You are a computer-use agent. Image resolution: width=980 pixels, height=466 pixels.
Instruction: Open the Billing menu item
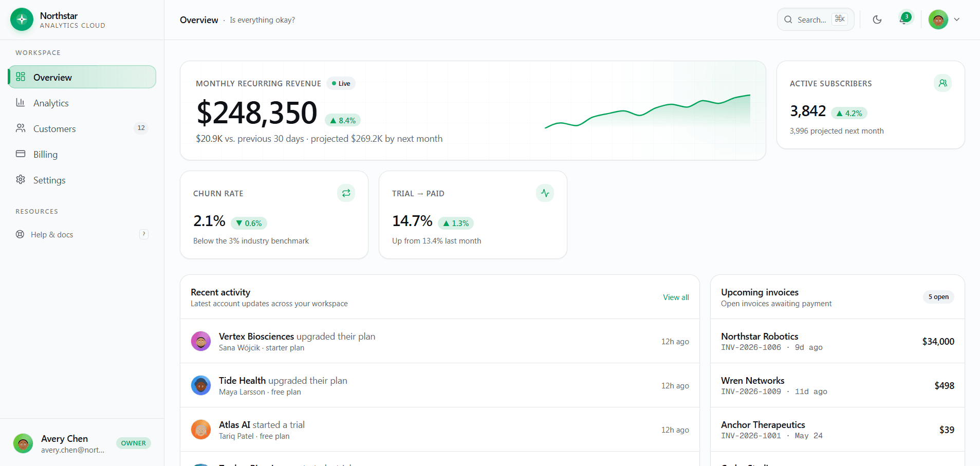pos(82,154)
